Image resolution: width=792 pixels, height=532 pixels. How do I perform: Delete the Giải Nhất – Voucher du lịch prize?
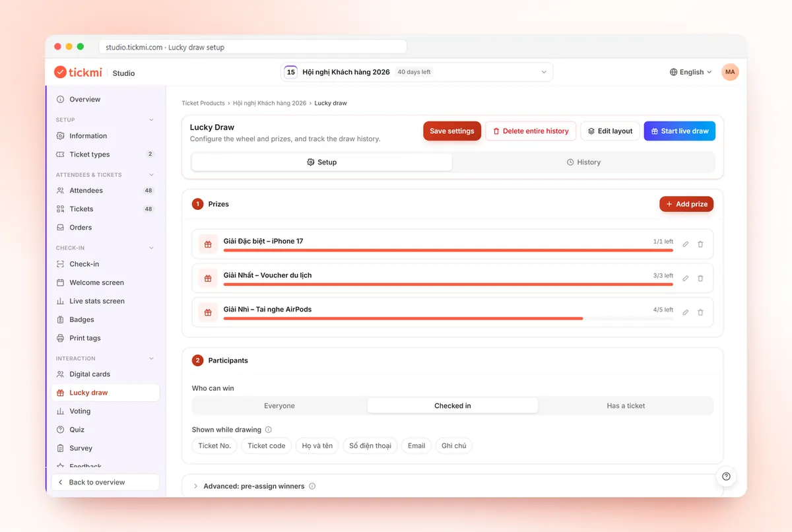700,279
